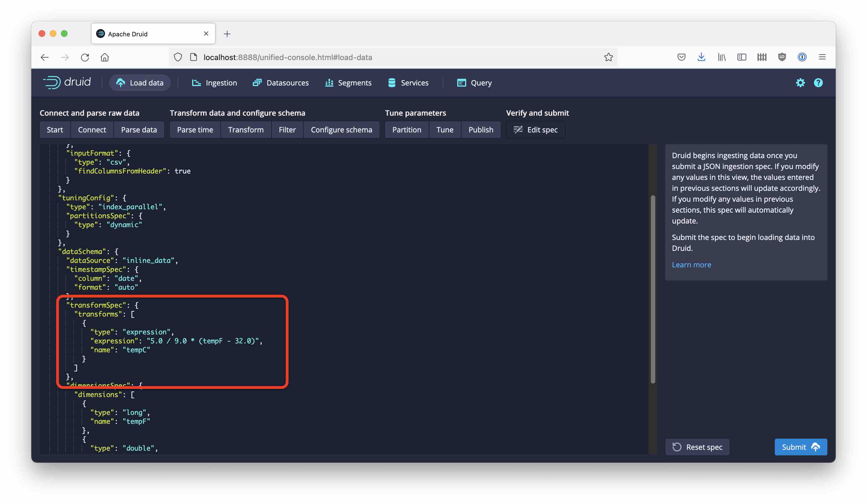Click the Filter tab
Screen dimensions: 867x504
(x=287, y=130)
